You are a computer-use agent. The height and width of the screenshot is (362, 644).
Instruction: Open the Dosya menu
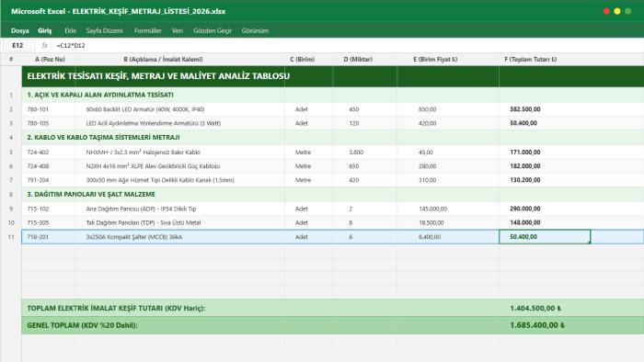click(19, 30)
